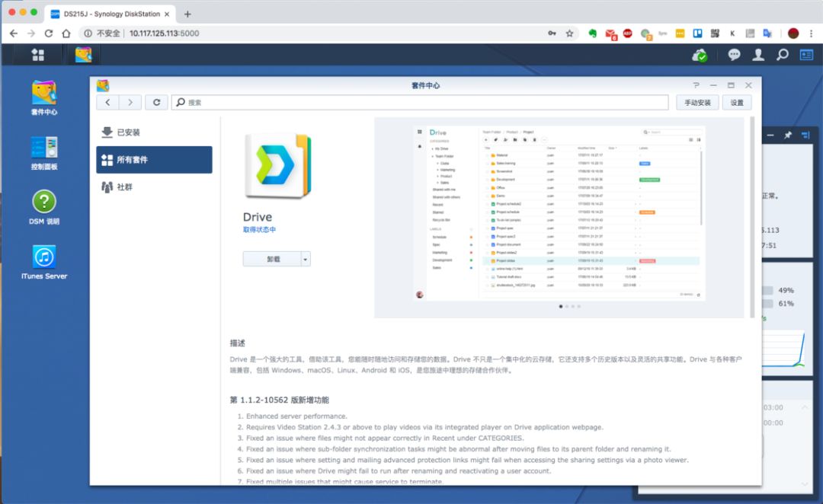
Task: Click the Manual Install button
Action: (697, 102)
